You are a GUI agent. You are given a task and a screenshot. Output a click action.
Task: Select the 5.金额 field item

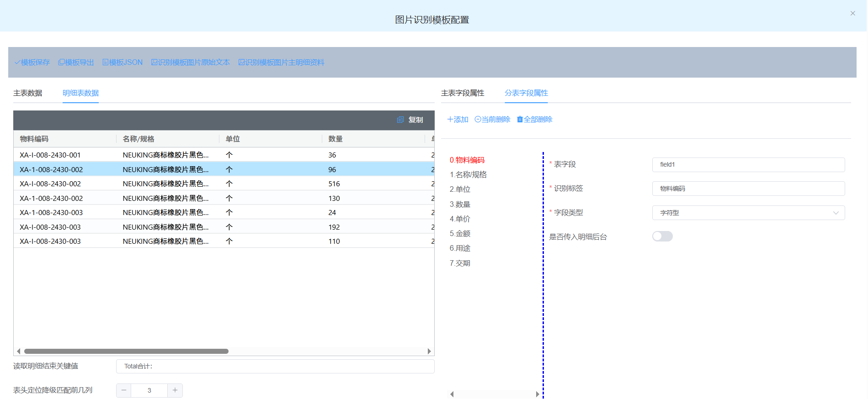(460, 233)
